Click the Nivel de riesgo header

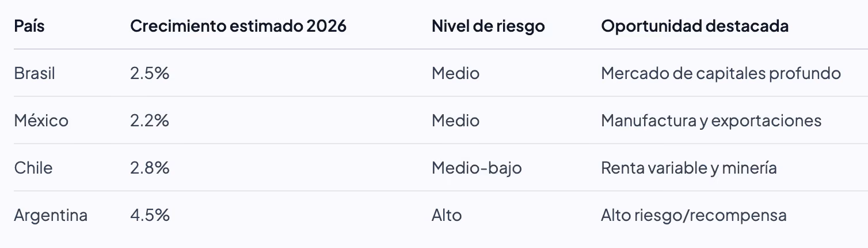[x=488, y=26]
